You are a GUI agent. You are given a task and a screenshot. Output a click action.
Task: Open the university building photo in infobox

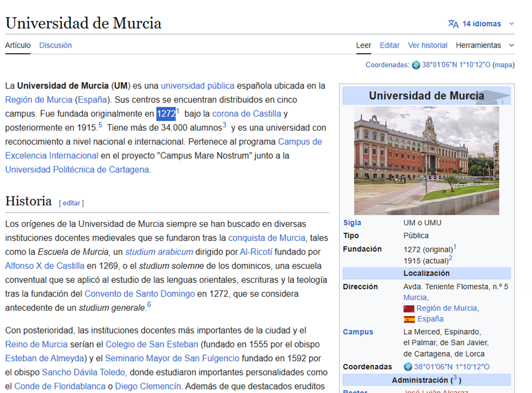pos(427,160)
